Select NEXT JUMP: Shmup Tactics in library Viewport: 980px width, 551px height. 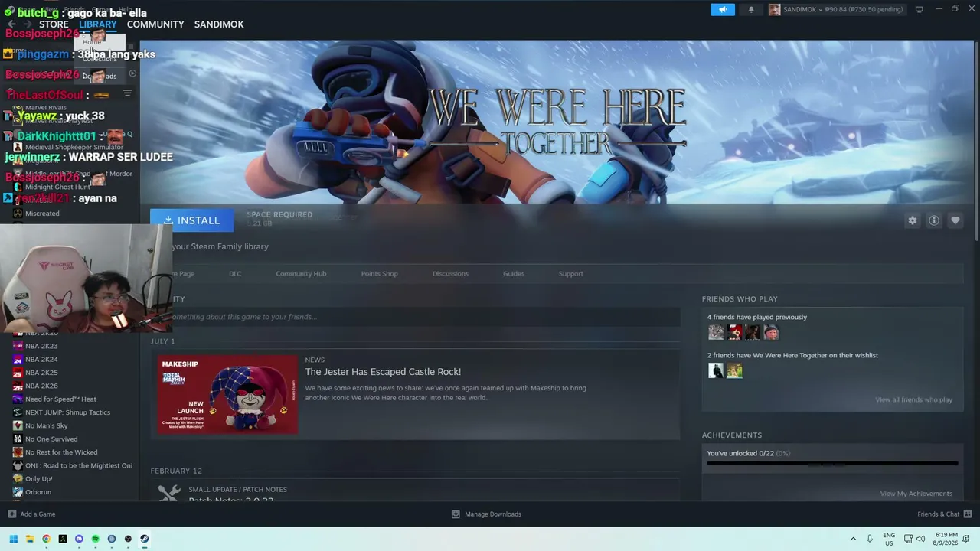point(67,412)
